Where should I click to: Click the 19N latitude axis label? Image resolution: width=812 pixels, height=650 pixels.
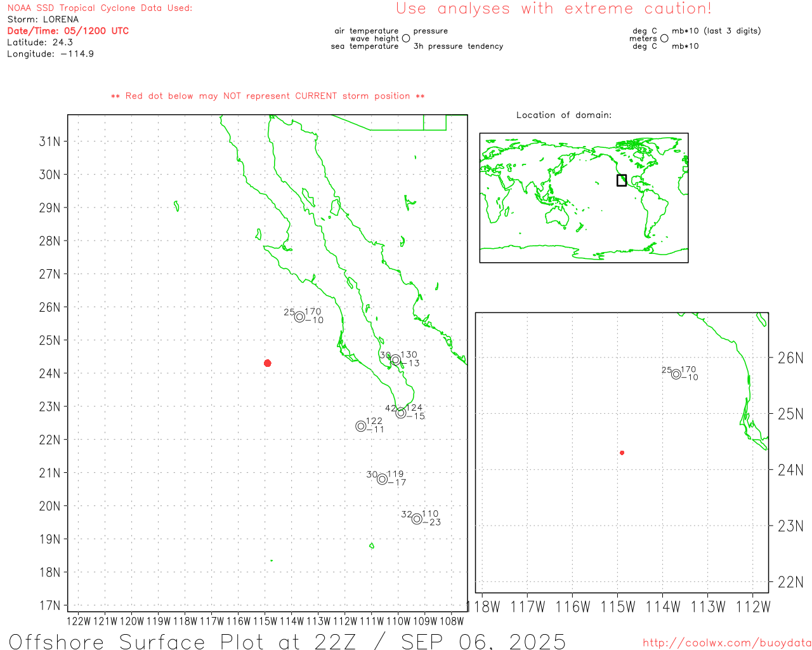(x=50, y=540)
